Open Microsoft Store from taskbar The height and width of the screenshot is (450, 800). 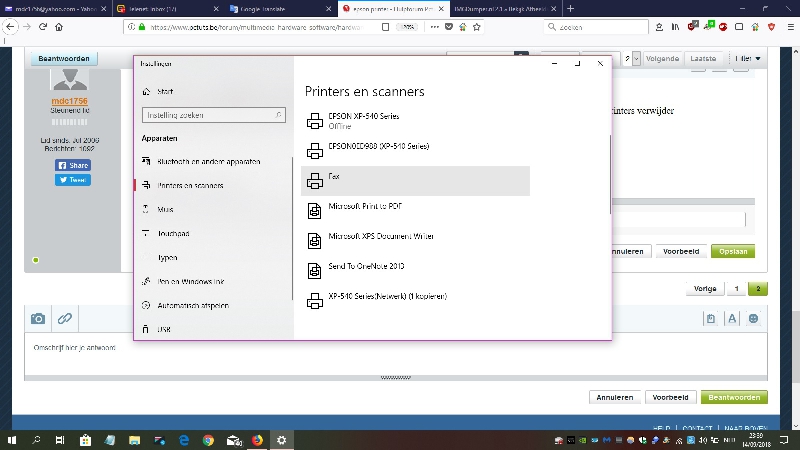click(85, 440)
